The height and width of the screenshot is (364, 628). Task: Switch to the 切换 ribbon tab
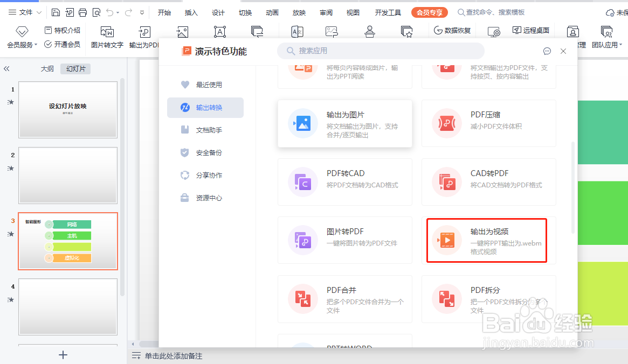(245, 13)
